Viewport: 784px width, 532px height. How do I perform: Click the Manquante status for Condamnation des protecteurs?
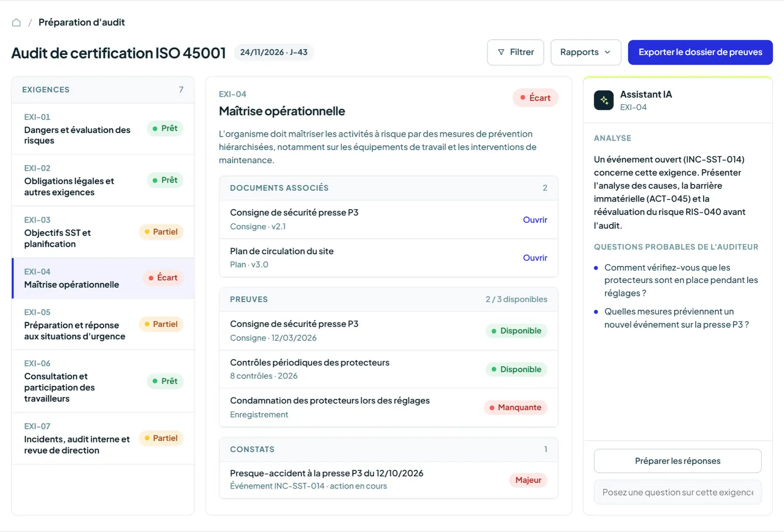click(515, 408)
